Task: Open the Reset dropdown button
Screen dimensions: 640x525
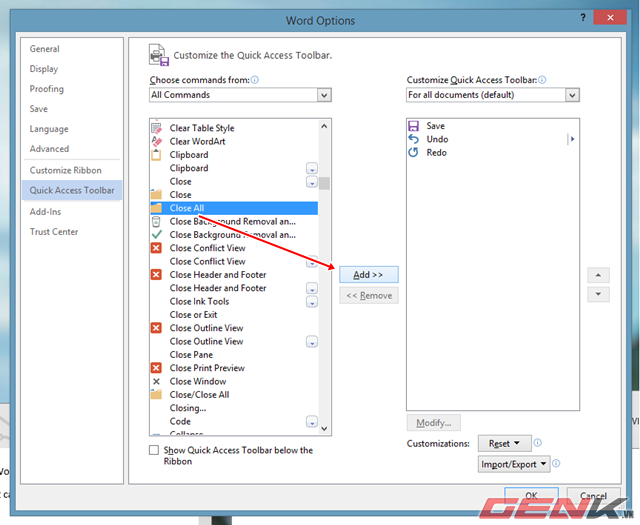Action: [x=504, y=443]
